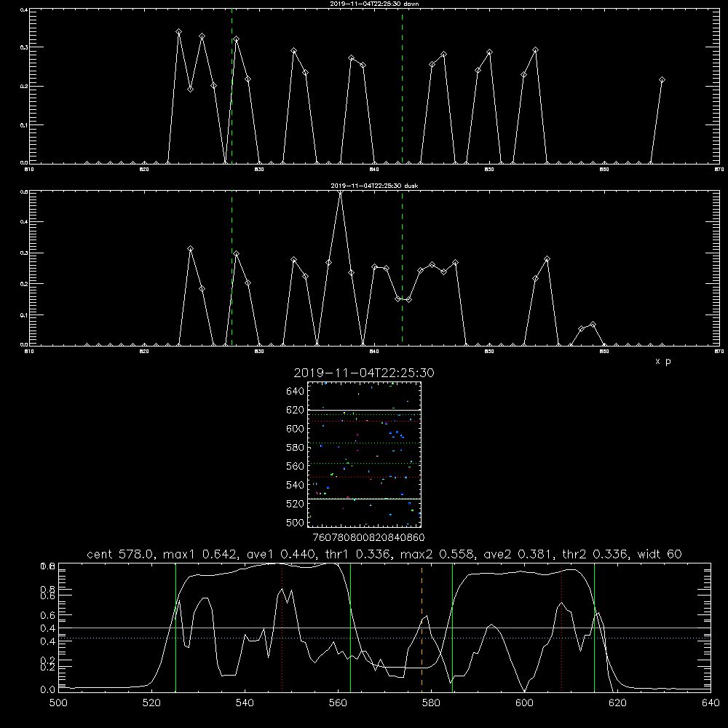Select the 'widt 60' statistic

(660, 554)
